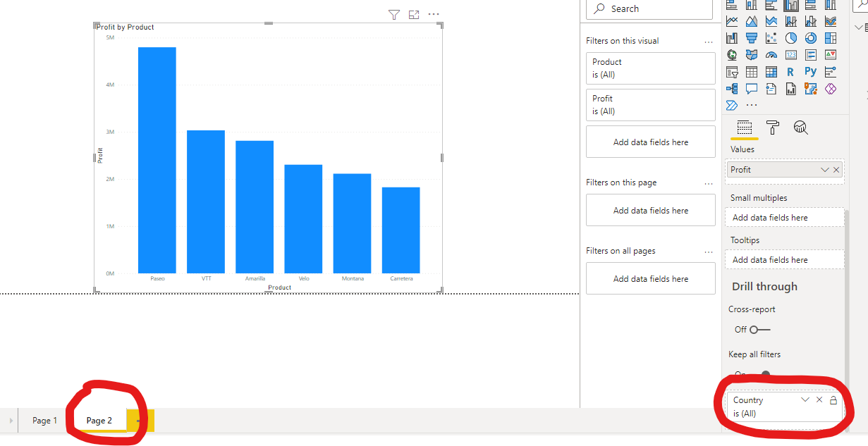The width and height of the screenshot is (868, 446).
Task: Select the Python (Py) visual icon
Action: click(x=811, y=71)
